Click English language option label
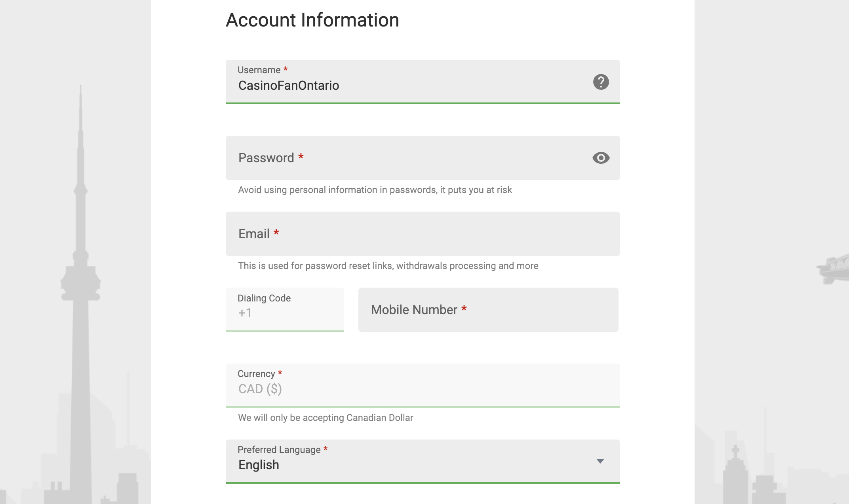 258,464
